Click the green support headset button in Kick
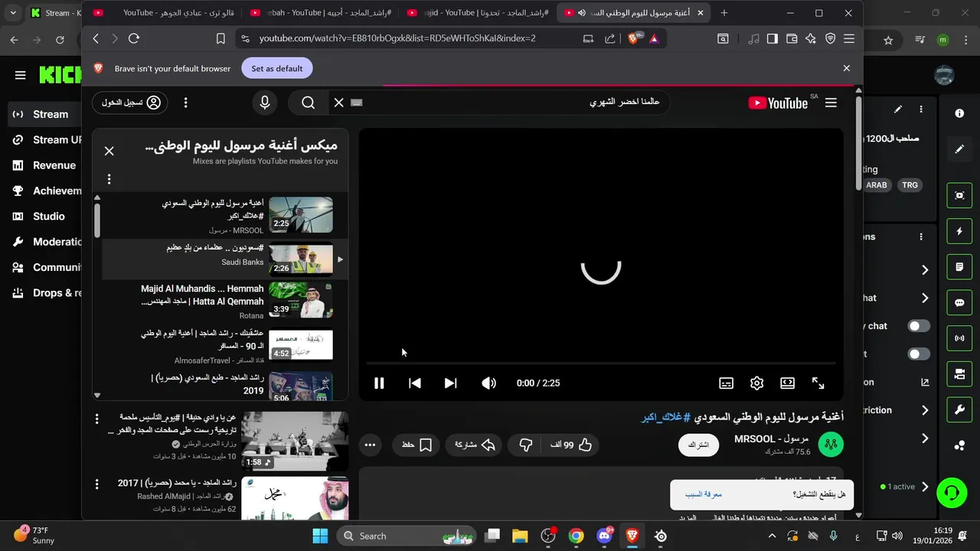The image size is (980, 551). click(952, 493)
